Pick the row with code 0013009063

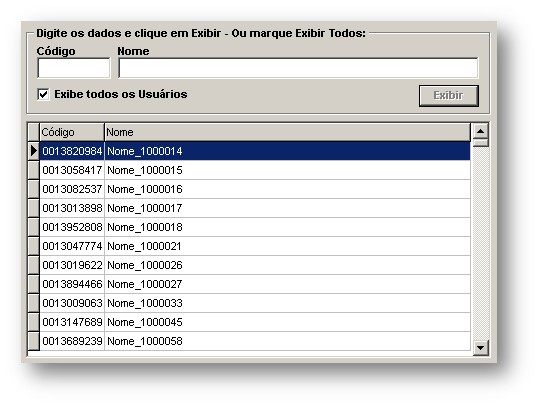tap(255, 303)
